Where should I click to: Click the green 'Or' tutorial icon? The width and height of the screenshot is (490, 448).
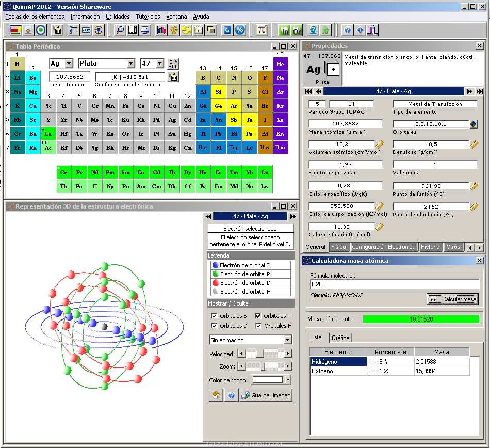(x=297, y=30)
